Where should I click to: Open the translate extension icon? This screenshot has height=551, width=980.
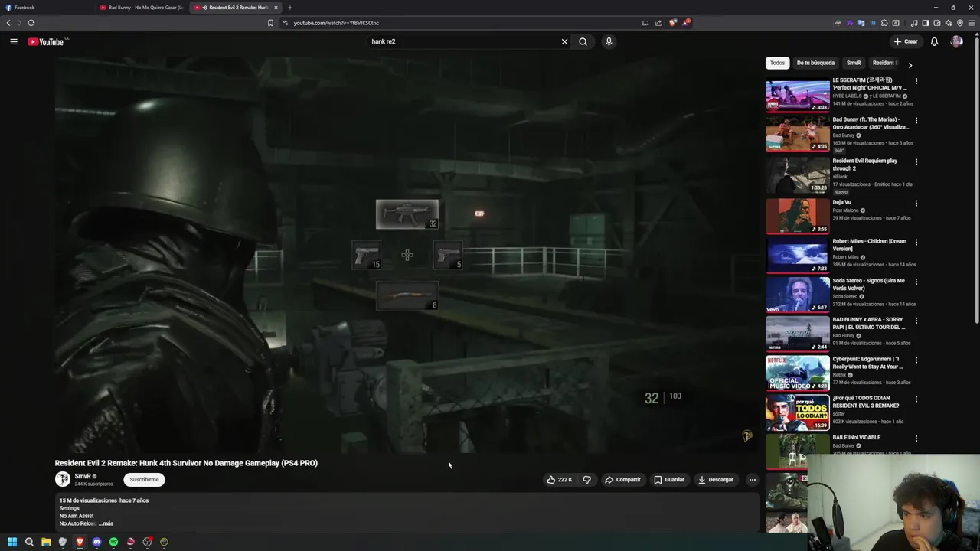coord(861,23)
